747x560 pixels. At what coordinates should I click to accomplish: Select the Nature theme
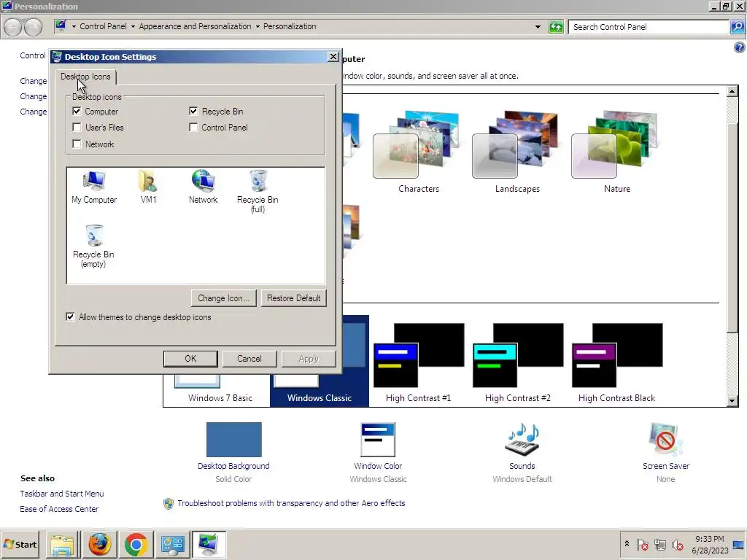(x=617, y=152)
